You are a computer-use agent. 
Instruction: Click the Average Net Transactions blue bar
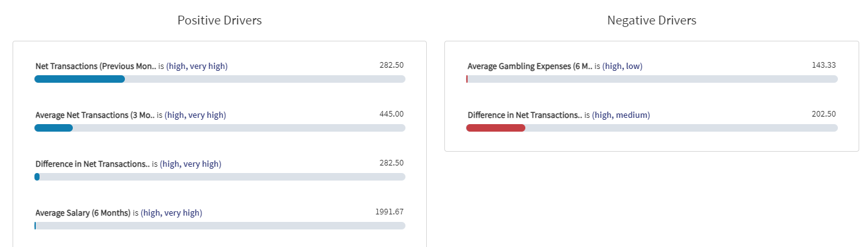[53, 128]
